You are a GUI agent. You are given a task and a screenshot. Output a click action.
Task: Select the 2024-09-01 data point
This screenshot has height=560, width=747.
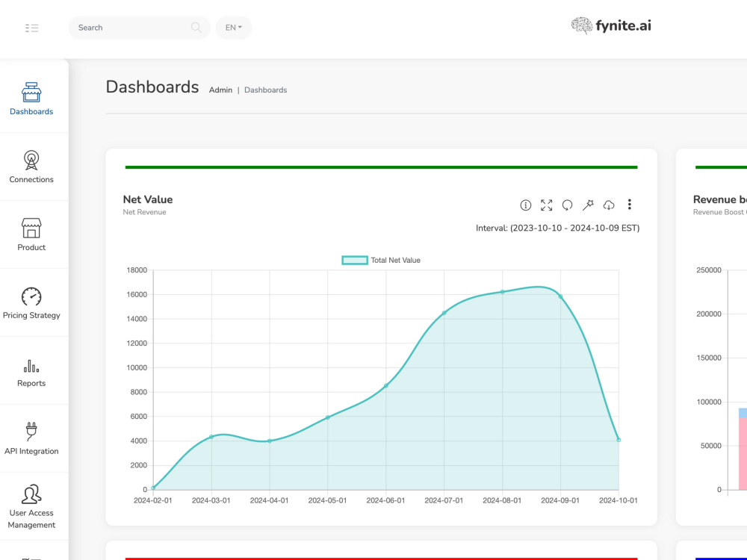560,296
